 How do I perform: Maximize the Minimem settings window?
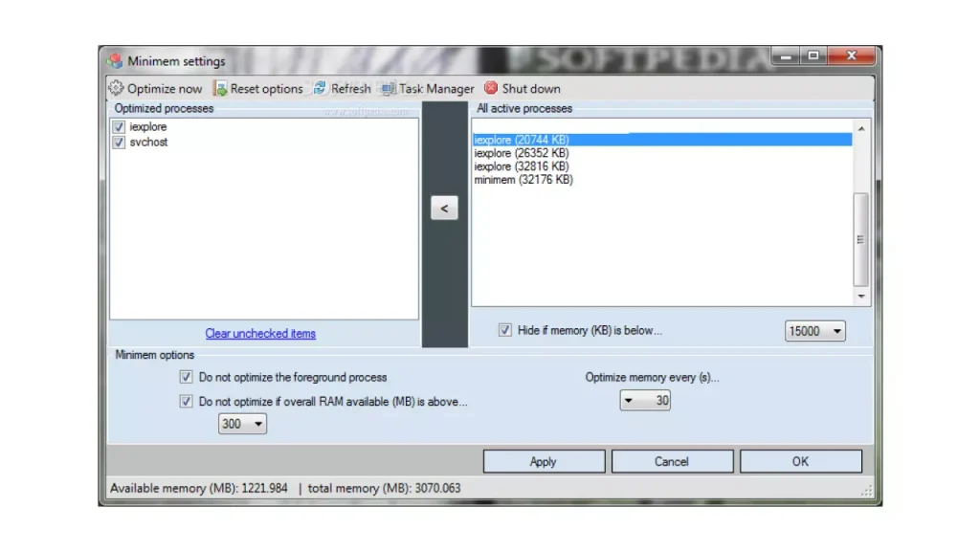click(x=813, y=56)
